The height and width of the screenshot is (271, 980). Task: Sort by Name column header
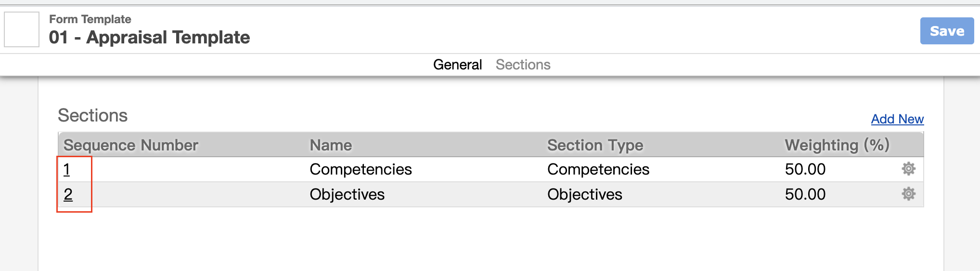[331, 145]
